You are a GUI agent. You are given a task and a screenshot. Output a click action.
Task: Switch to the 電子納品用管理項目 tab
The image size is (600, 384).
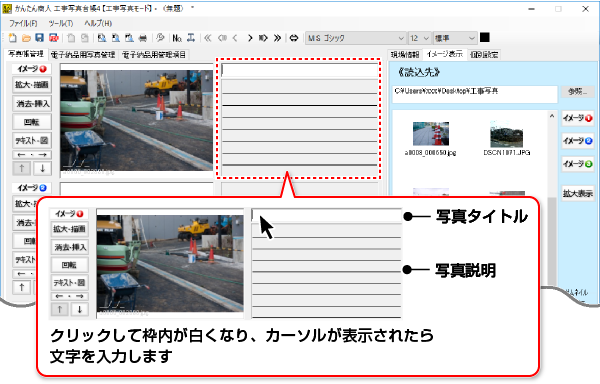click(154, 55)
